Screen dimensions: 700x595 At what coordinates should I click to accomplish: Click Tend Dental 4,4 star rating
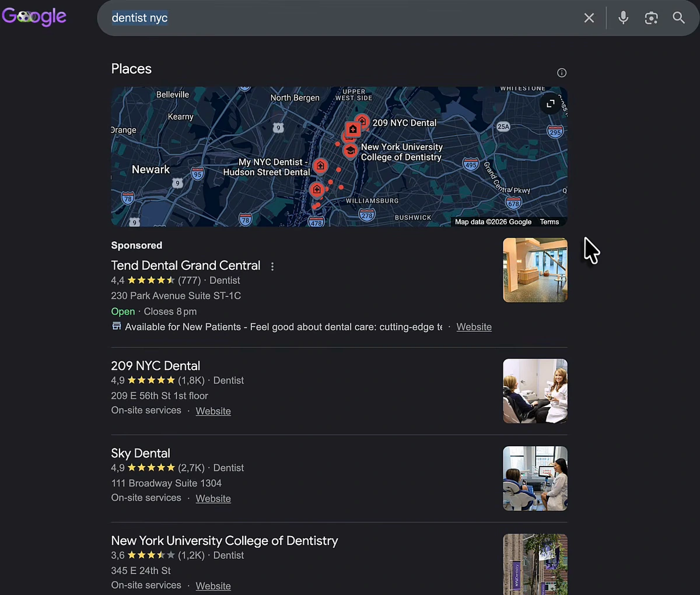(156, 281)
